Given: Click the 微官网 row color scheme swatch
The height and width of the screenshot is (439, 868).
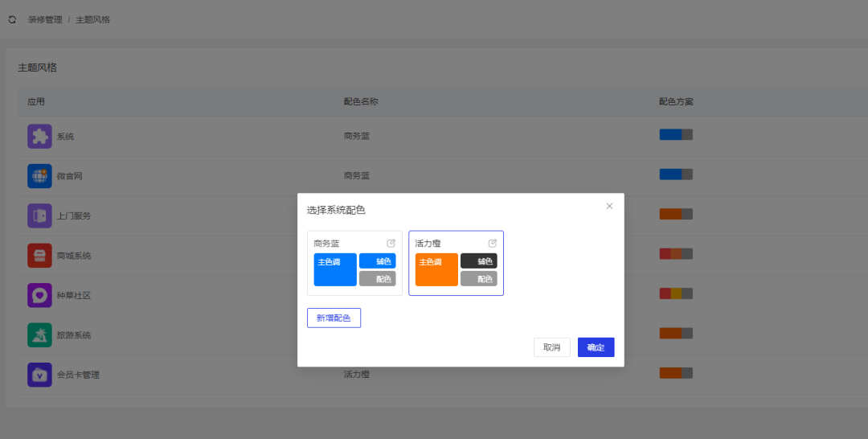Looking at the screenshot, I should pyautogui.click(x=676, y=174).
